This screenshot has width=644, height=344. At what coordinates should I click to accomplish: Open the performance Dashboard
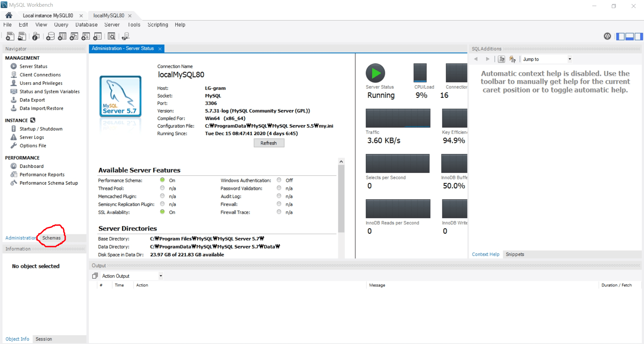[x=31, y=166]
